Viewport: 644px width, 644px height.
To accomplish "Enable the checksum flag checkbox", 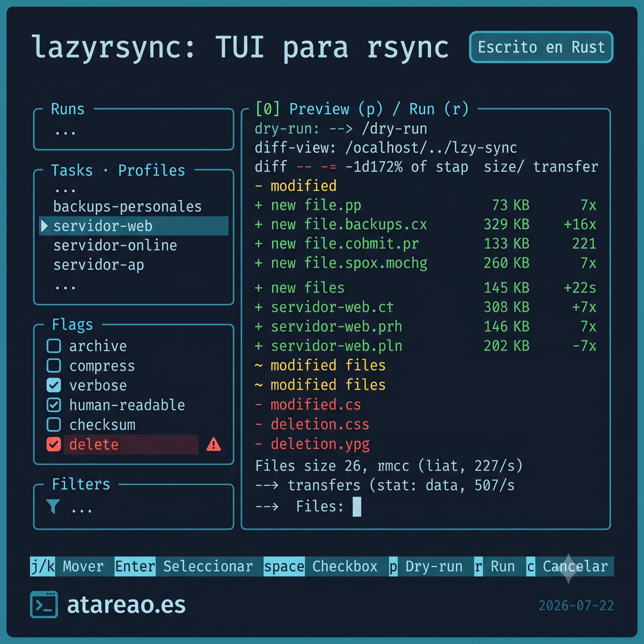I will pyautogui.click(x=54, y=424).
